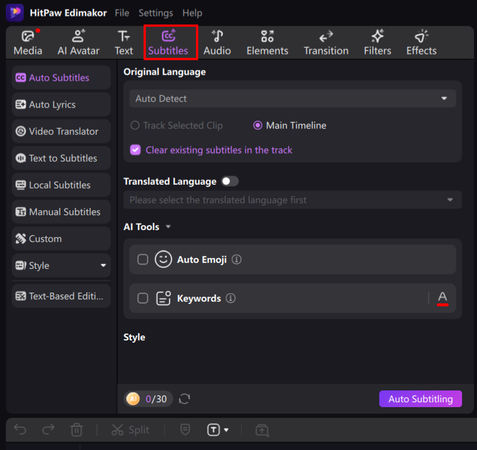Collapse the AI Tools section
477x450 pixels.
pyautogui.click(x=168, y=227)
